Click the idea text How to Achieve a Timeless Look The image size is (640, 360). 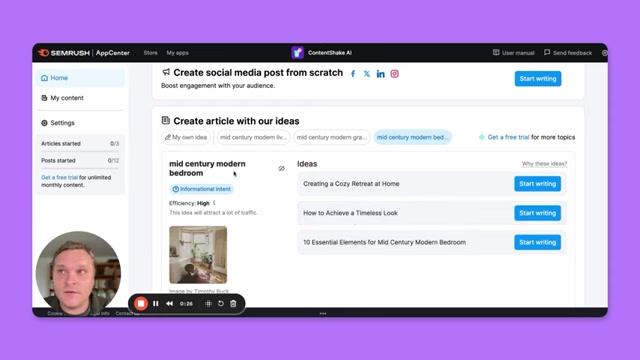pos(350,213)
